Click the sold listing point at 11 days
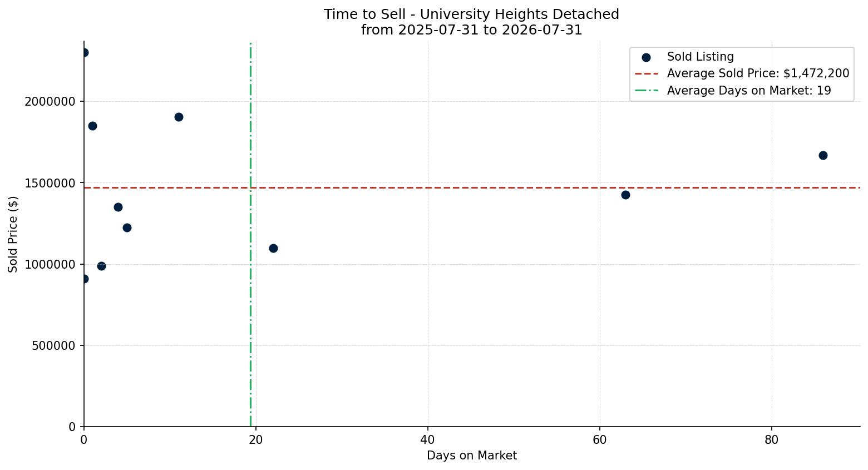The image size is (868, 470). 179,117
